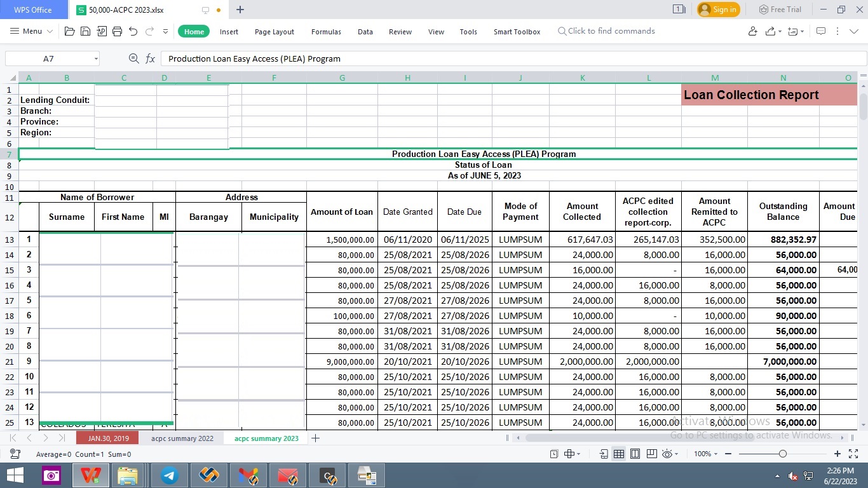Click the full screen icon in status bar
This screenshot has width=868, height=488.
855,454
